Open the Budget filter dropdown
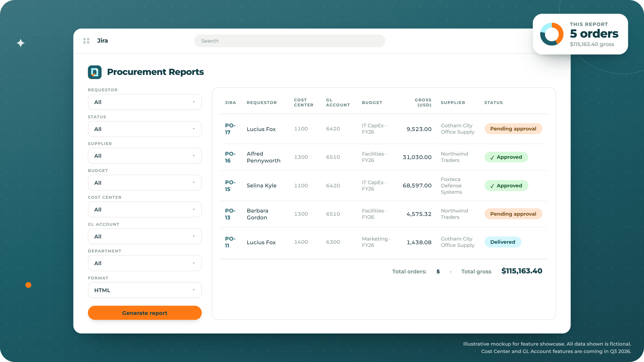 coord(145,183)
